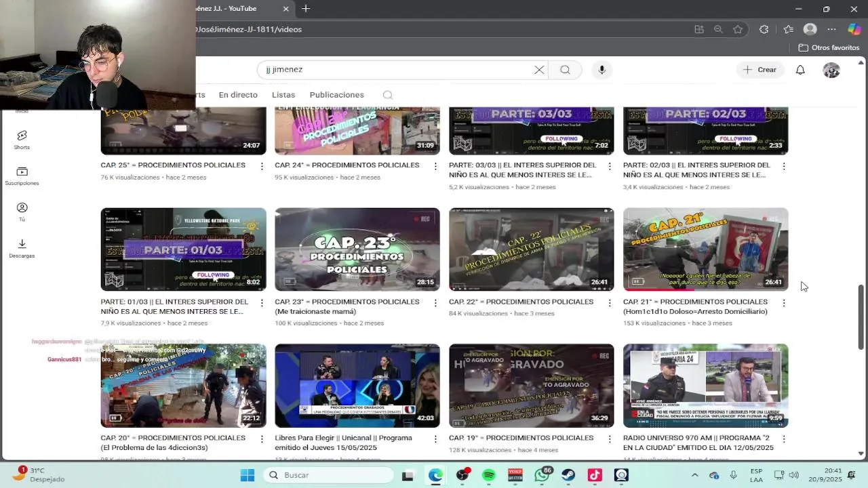Open options for Libres Para Elegir video
Viewport: 868px width, 488px height.
pyautogui.click(x=435, y=439)
